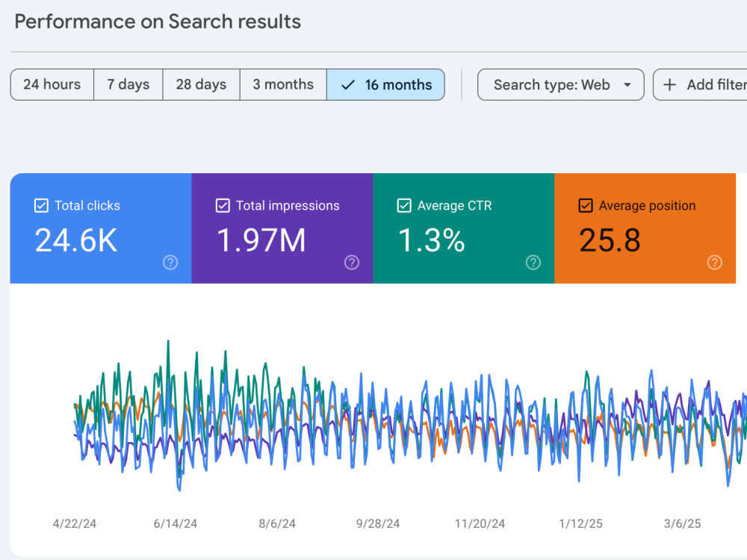Click the Performance on Search results heading

(x=158, y=22)
